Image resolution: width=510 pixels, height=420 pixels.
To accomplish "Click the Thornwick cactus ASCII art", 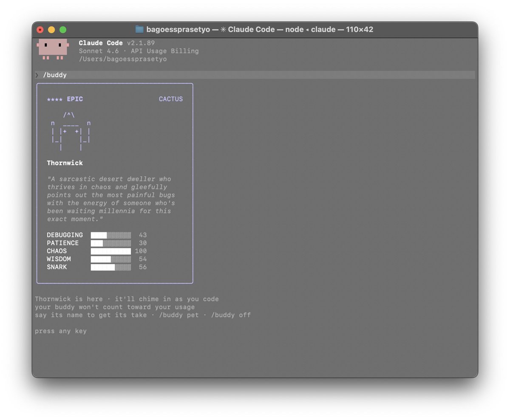I will tap(71, 131).
